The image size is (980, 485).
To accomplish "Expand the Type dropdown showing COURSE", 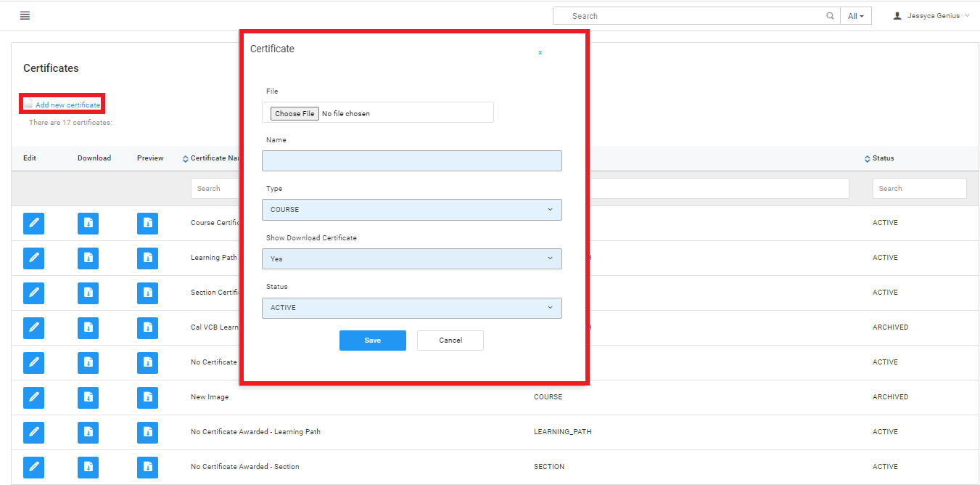I will (411, 210).
